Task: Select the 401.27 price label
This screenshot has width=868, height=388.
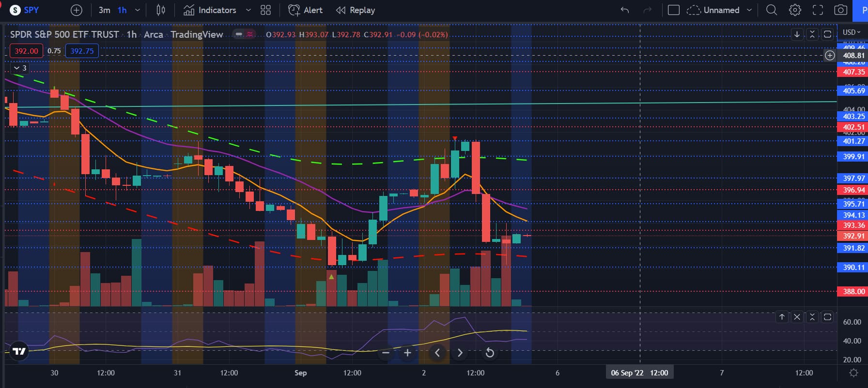Action: (853, 141)
